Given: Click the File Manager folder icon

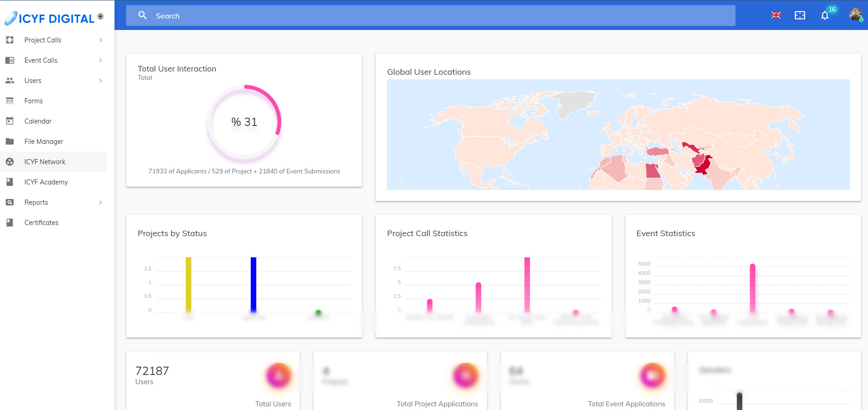Looking at the screenshot, I should [10, 142].
